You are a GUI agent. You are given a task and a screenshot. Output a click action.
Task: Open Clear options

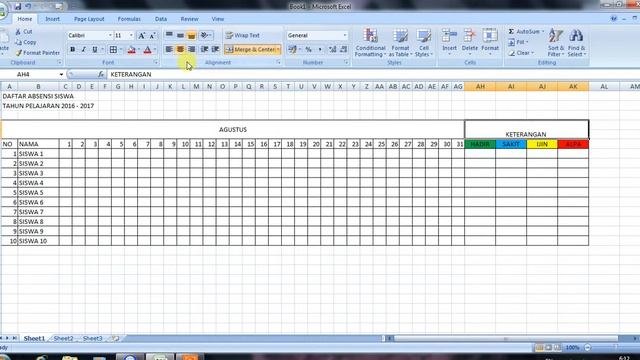point(521,53)
